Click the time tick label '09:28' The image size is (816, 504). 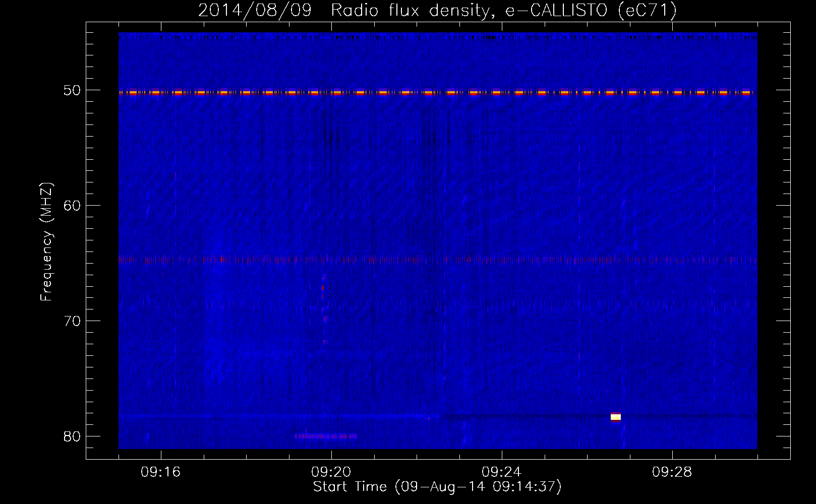click(672, 472)
